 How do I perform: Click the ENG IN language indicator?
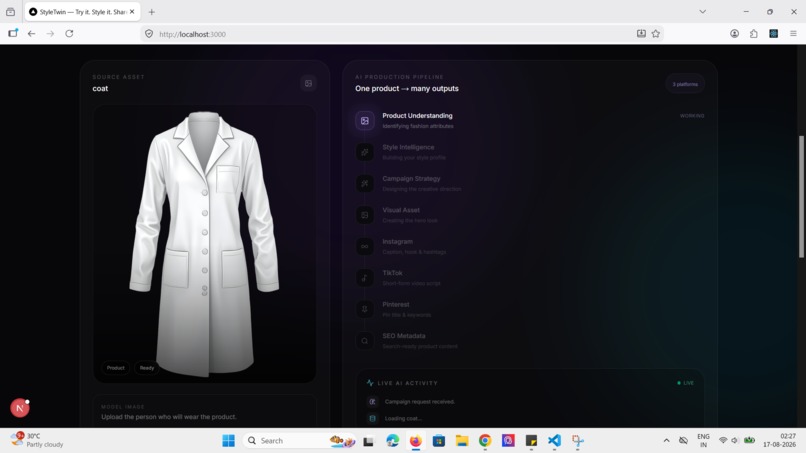(703, 441)
